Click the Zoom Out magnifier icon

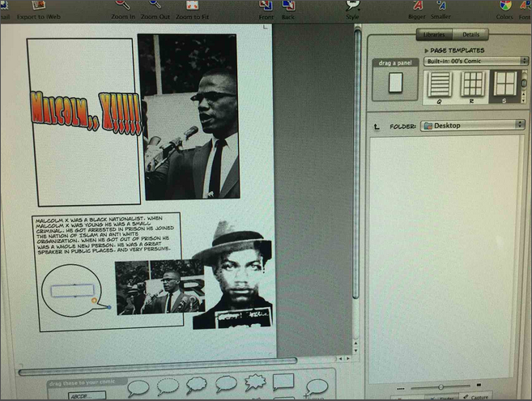pos(155,6)
